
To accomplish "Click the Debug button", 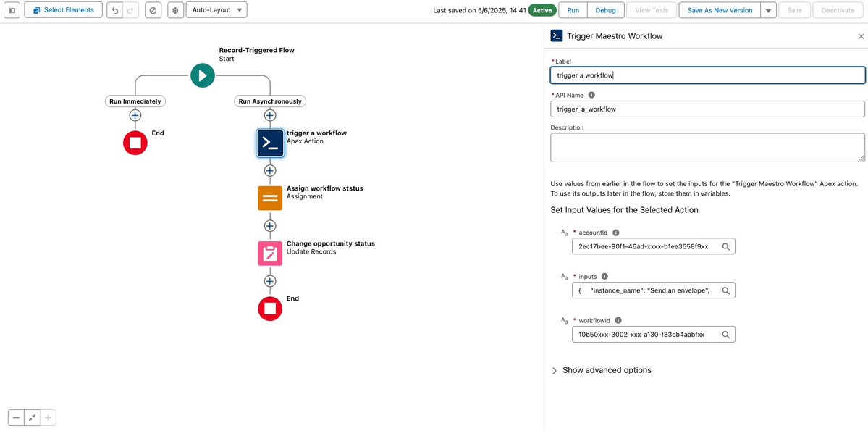I will click(x=606, y=11).
